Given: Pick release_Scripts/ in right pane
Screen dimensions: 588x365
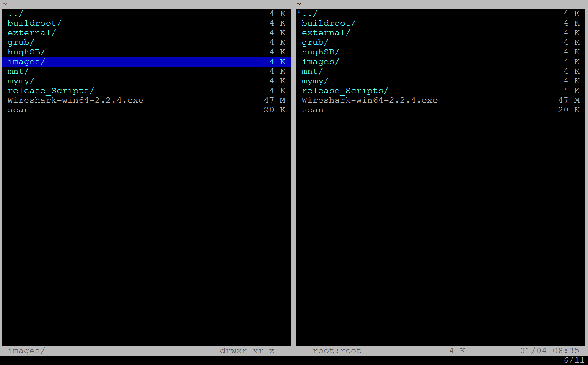Looking at the screenshot, I should coord(345,91).
